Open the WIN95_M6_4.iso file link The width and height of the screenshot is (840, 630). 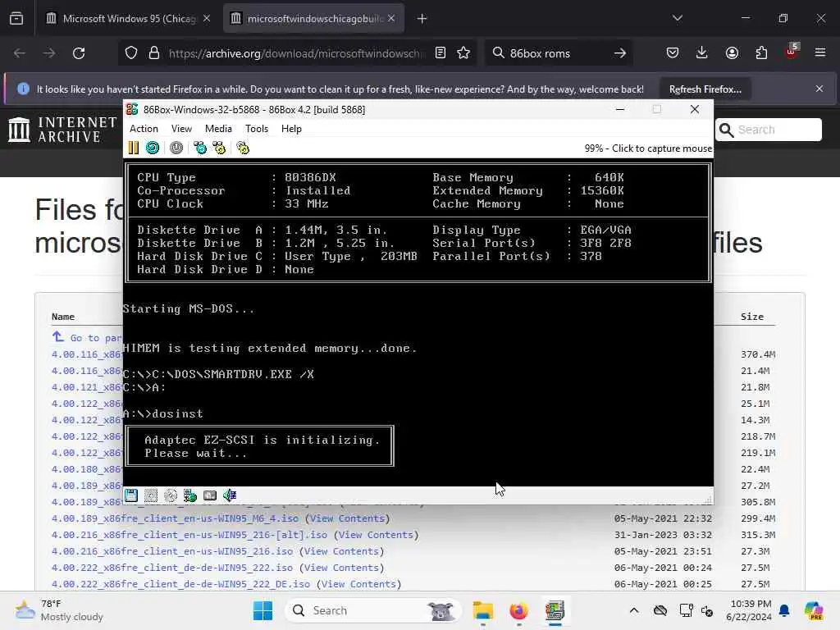[175, 518]
